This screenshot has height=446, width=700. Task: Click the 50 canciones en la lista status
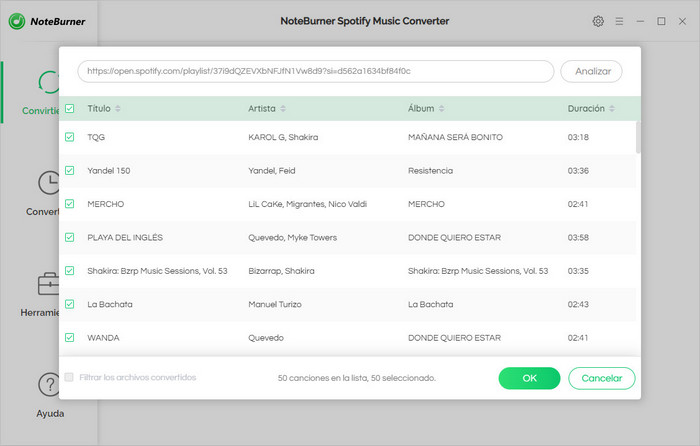click(x=357, y=378)
